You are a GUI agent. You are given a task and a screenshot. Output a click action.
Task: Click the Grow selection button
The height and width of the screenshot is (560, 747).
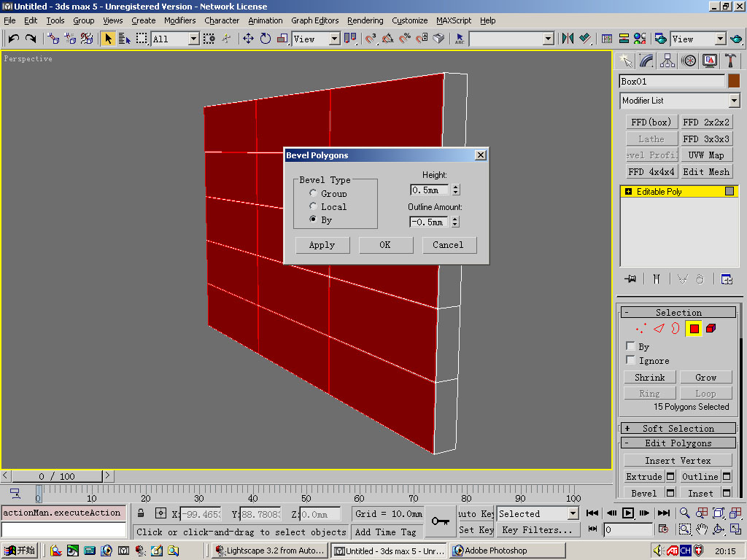coord(705,377)
